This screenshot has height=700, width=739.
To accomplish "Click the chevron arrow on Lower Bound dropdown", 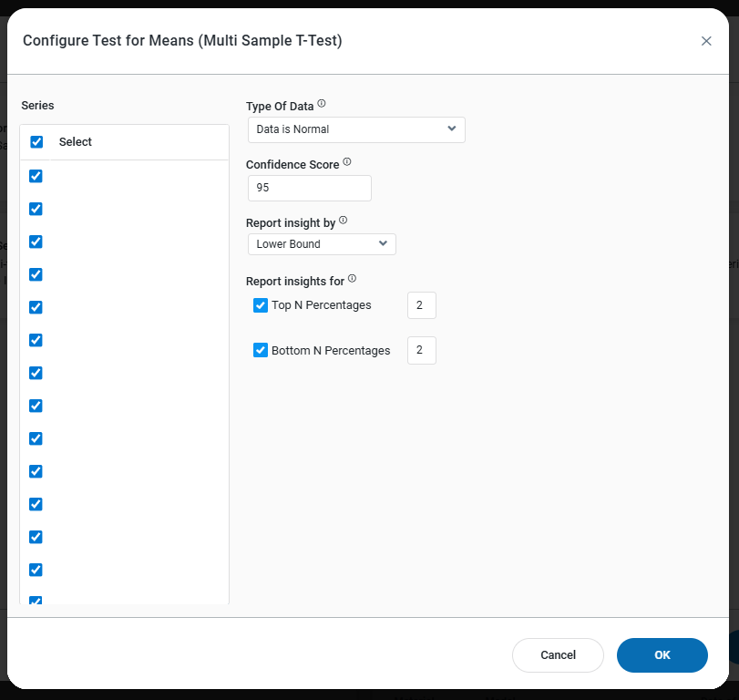I will click(x=383, y=243).
